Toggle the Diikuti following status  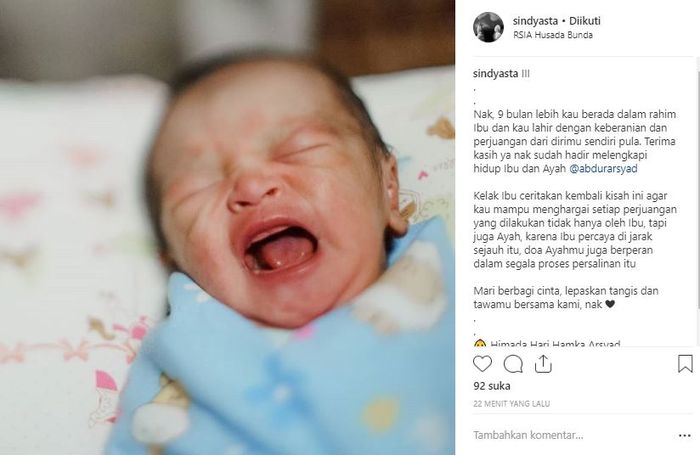585,21
